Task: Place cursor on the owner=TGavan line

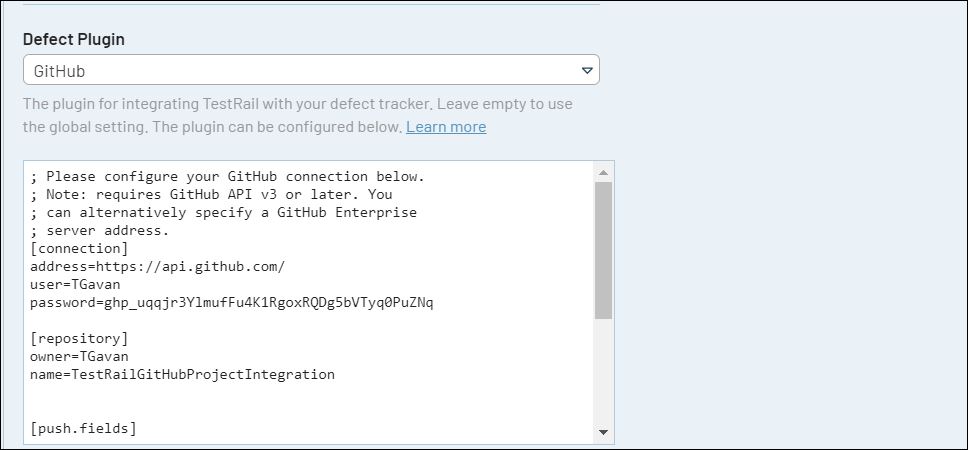Action: [x=79, y=356]
